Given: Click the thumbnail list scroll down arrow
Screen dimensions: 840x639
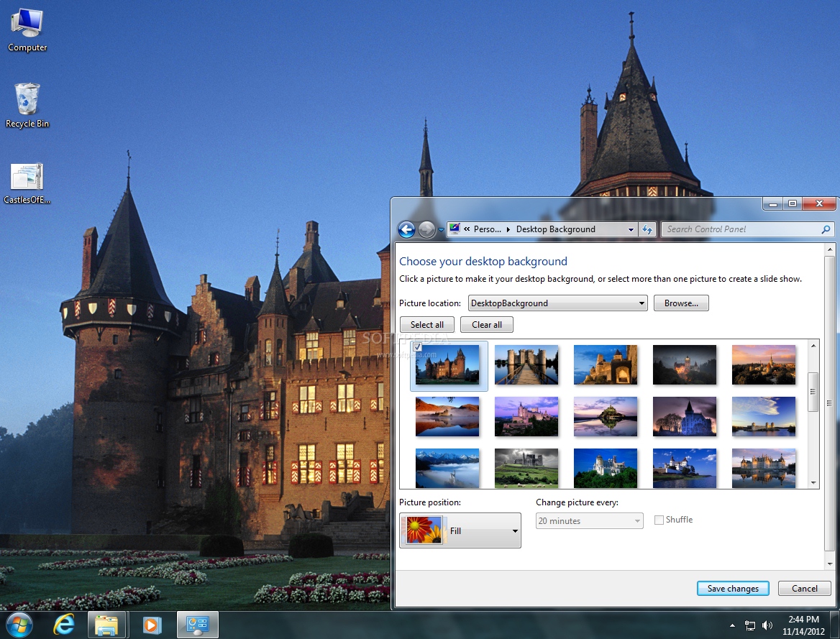Looking at the screenshot, I should pyautogui.click(x=813, y=482).
